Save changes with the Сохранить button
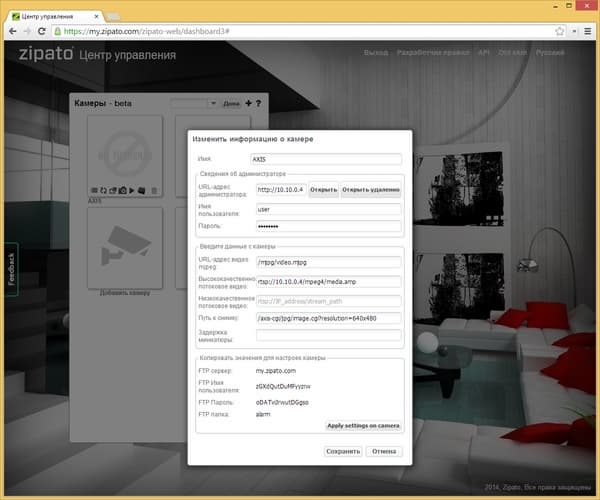This screenshot has width=600, height=500. coord(343,451)
